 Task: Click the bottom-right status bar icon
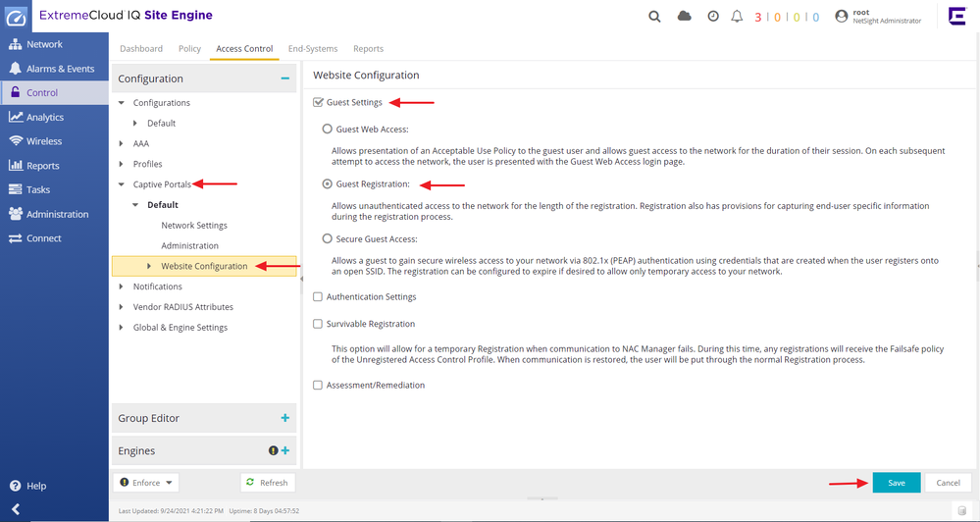(x=962, y=511)
